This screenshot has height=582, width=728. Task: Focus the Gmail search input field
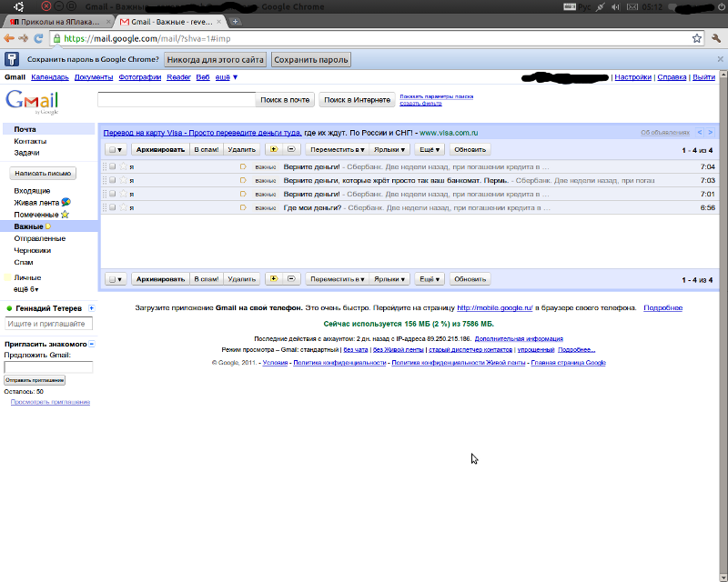177,99
